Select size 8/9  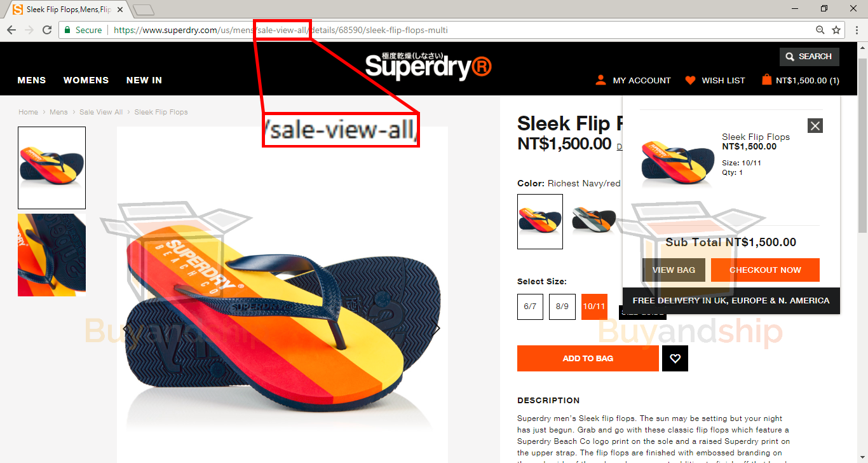tap(562, 307)
